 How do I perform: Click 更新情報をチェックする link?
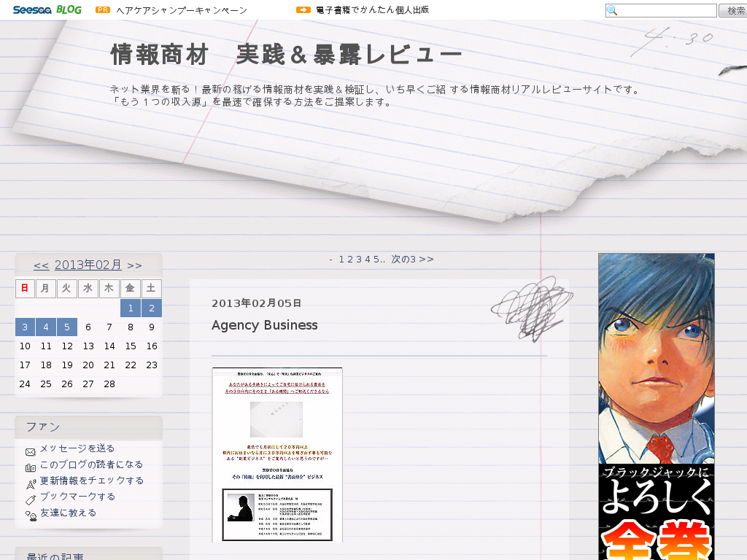point(92,481)
